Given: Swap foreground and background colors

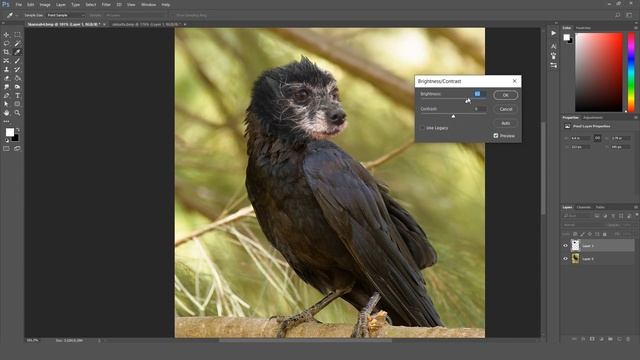Looking at the screenshot, I should point(18,130).
